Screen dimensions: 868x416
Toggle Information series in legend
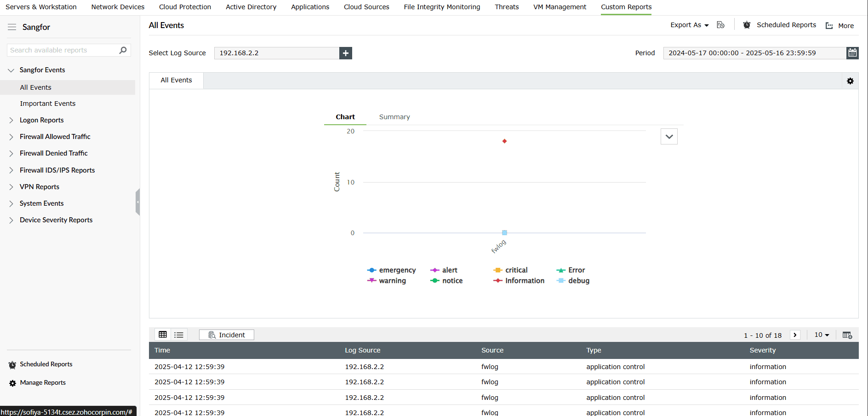[x=519, y=281]
